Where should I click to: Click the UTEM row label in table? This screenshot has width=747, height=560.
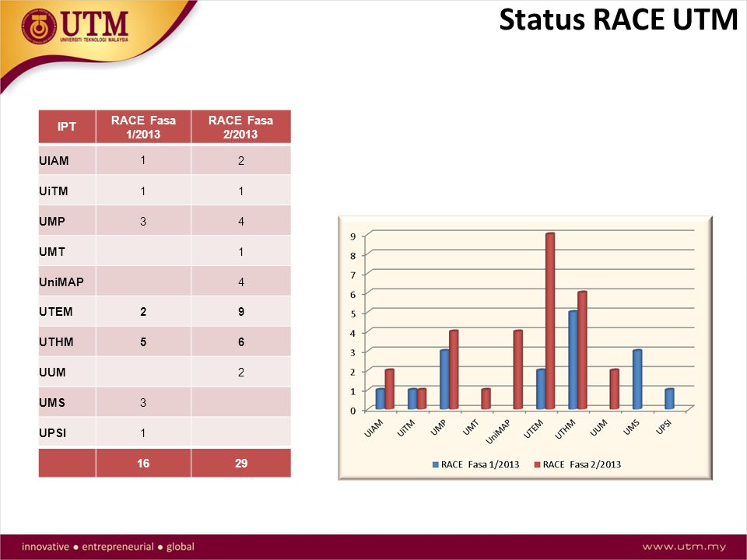pyautogui.click(x=56, y=312)
